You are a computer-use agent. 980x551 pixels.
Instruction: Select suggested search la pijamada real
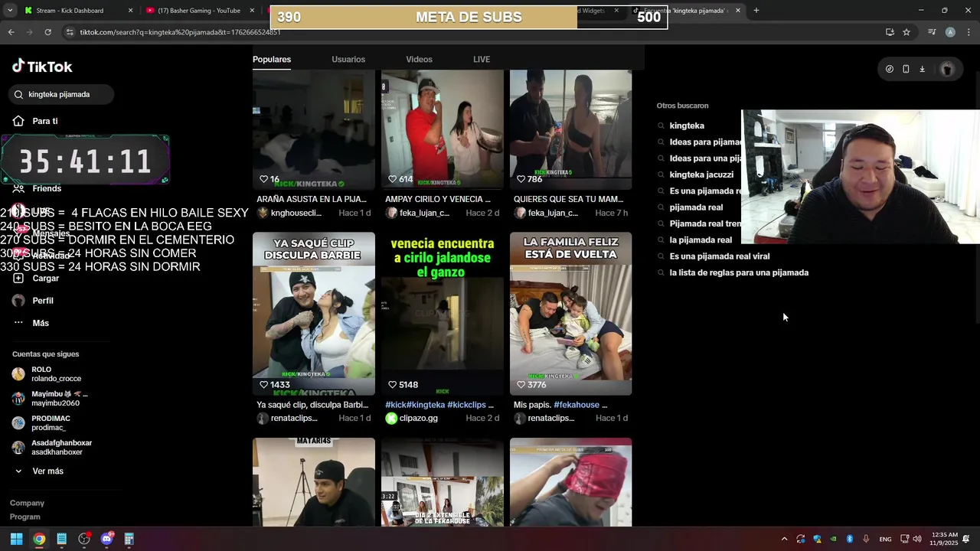coord(701,240)
